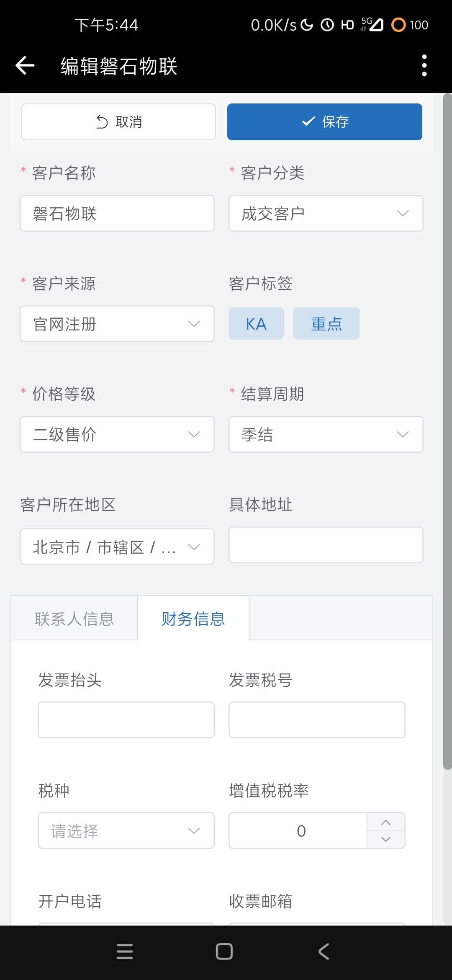Viewport: 452px width, 980px height.
Task: Tap the back arrow in header
Action: [25, 66]
